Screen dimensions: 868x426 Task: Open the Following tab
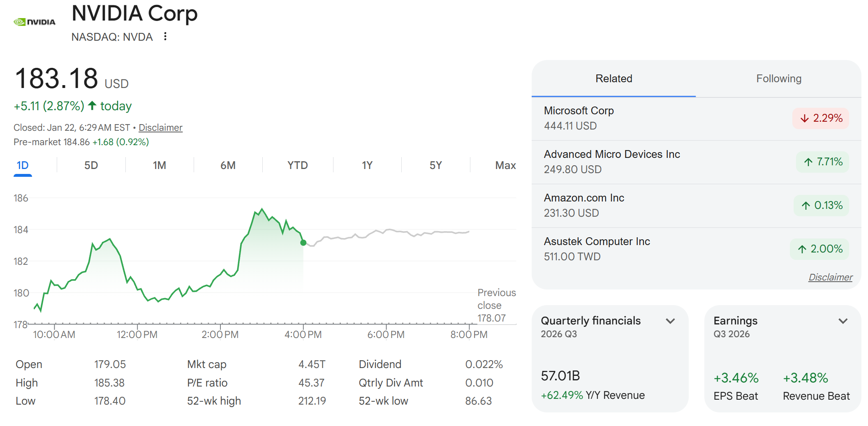pos(778,78)
